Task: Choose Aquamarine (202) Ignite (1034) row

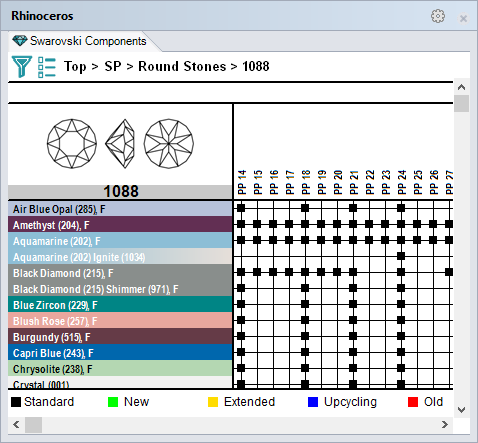Action: 120,257
